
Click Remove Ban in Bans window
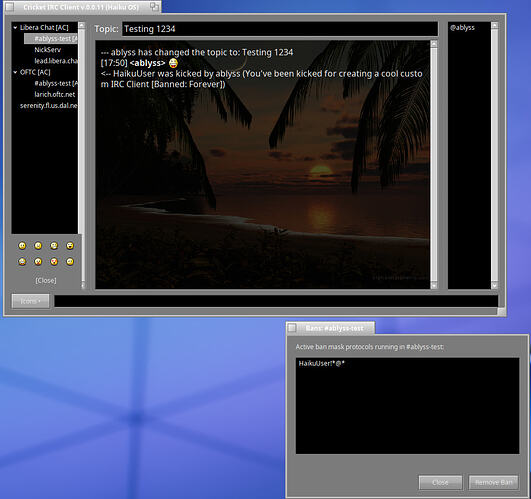point(493,482)
